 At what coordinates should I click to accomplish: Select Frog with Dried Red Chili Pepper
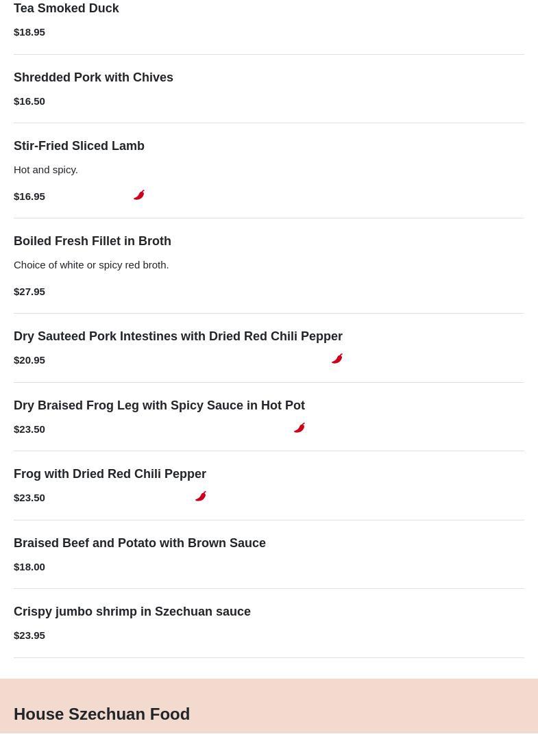110,474
